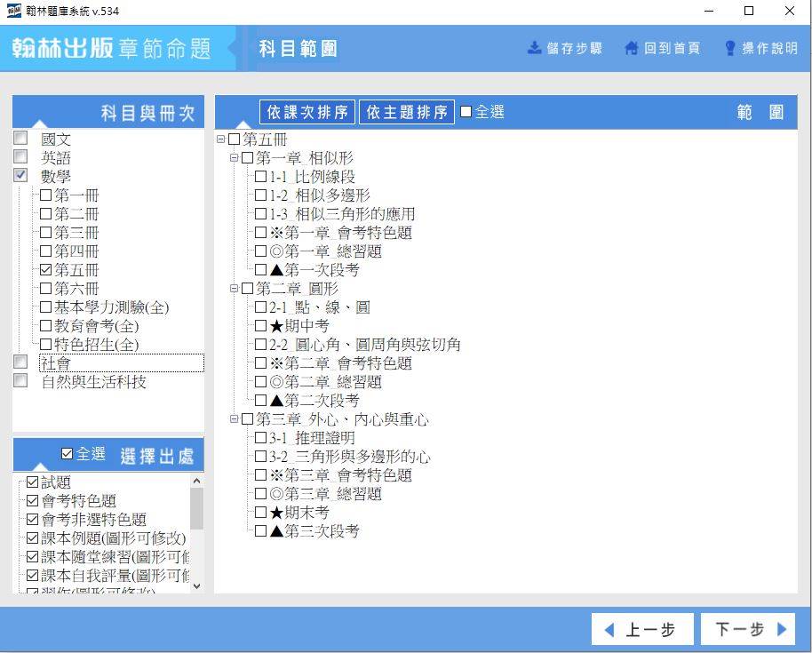
Task: Check ※第一章_會考特色題 item
Action: pyautogui.click(x=260, y=233)
